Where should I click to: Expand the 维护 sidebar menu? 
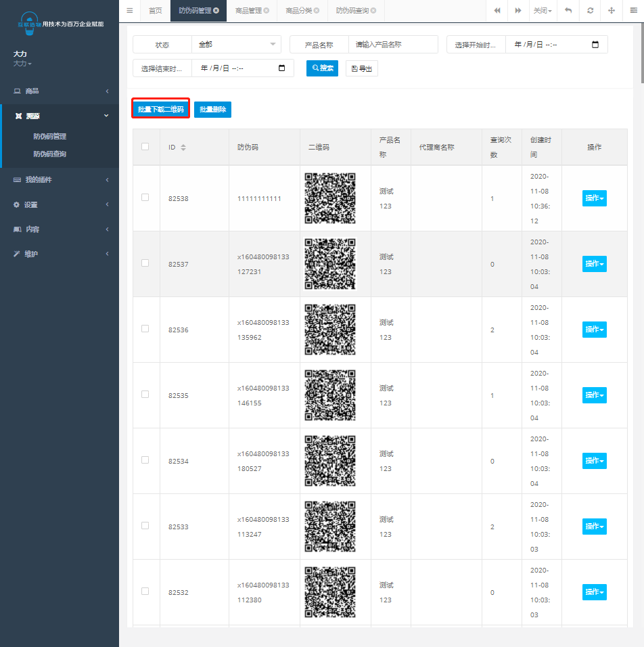tap(60, 254)
